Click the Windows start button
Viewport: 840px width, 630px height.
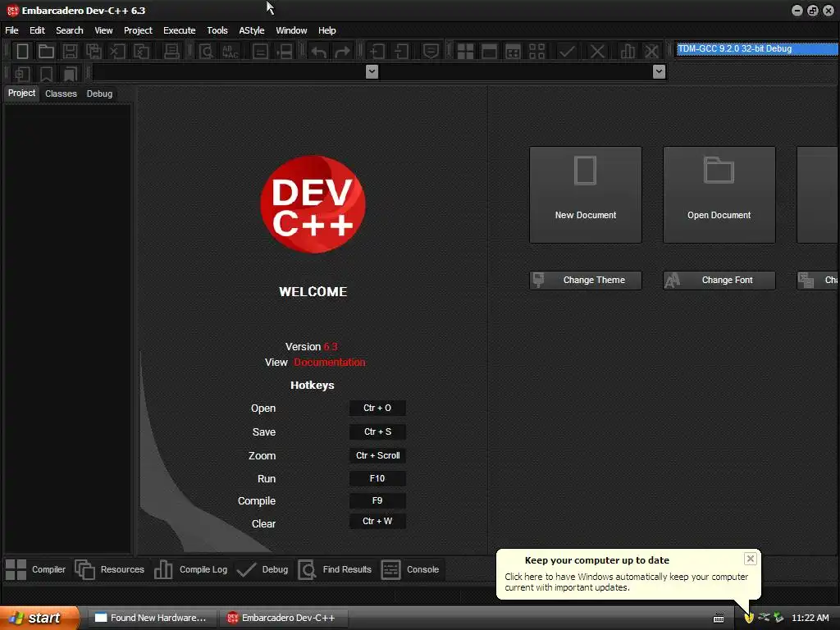tap(39, 618)
